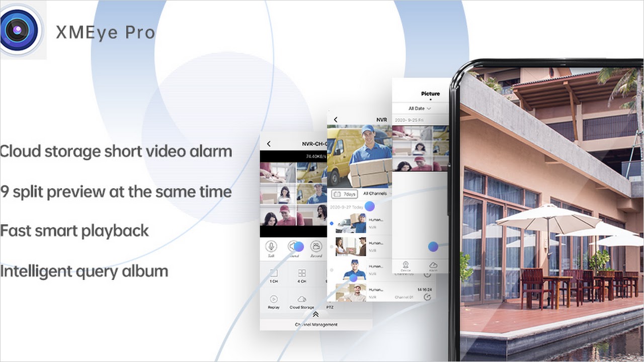Open the Replay playback icon
The height and width of the screenshot is (362, 644).
click(x=274, y=299)
